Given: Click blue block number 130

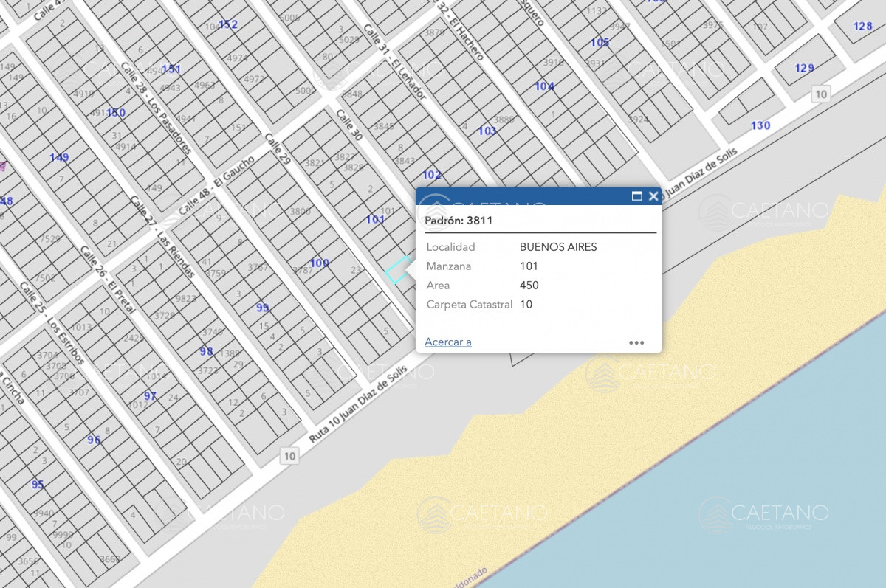Looking at the screenshot, I should click(x=760, y=125).
